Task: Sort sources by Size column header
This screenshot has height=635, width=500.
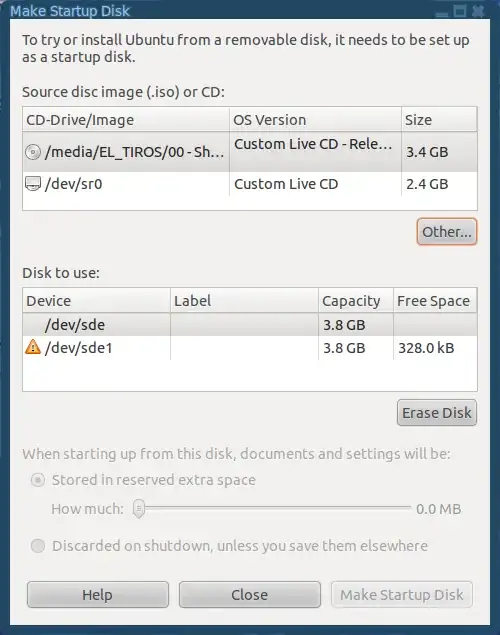Action: click(439, 119)
